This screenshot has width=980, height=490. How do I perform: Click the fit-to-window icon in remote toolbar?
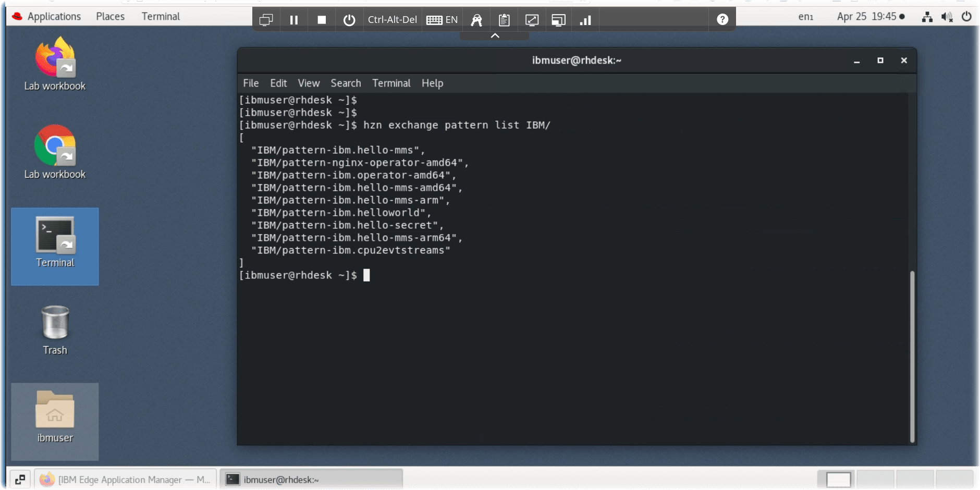(x=532, y=20)
